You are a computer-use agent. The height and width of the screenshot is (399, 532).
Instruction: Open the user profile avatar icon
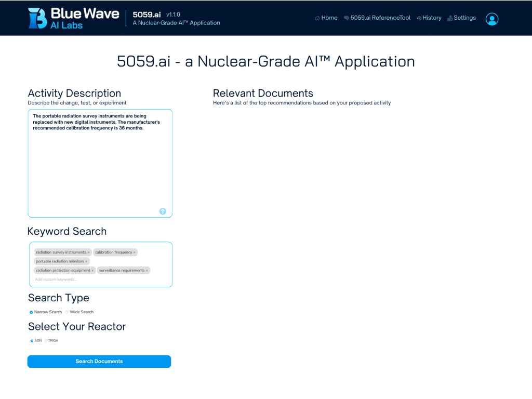coord(491,19)
